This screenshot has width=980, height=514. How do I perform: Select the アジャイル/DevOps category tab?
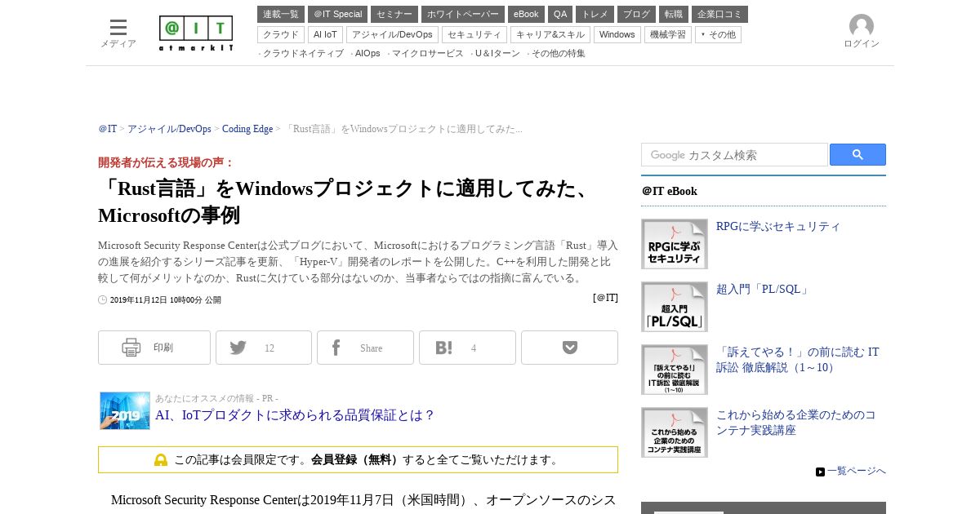tap(392, 35)
